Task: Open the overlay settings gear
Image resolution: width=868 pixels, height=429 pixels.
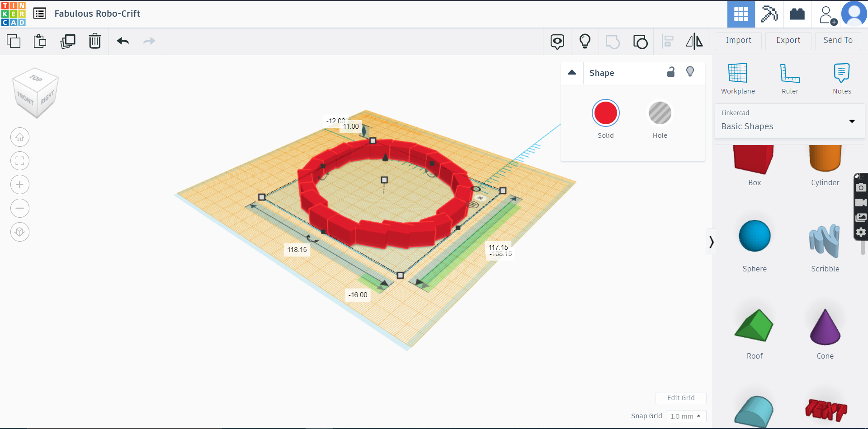Action: coord(861,232)
